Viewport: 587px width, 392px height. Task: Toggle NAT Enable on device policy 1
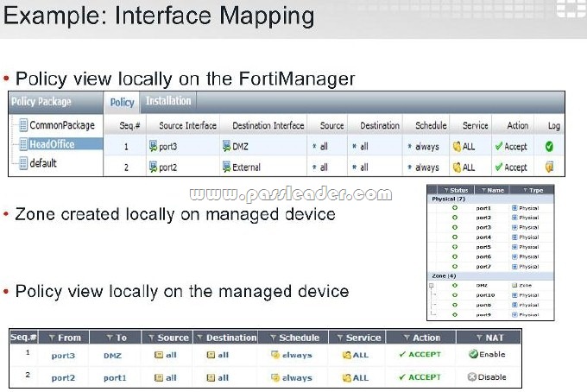click(487, 354)
